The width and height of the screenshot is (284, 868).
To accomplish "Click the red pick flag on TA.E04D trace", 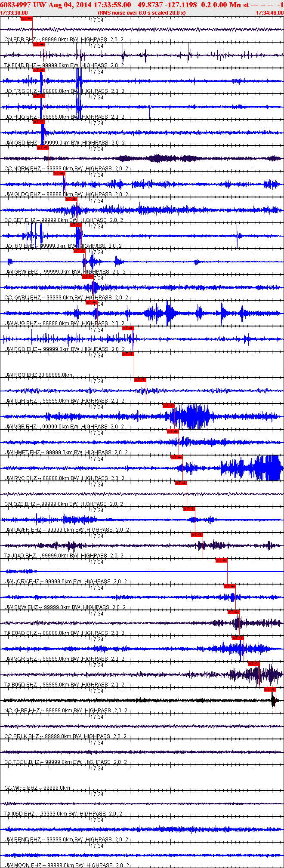I will point(233,612).
